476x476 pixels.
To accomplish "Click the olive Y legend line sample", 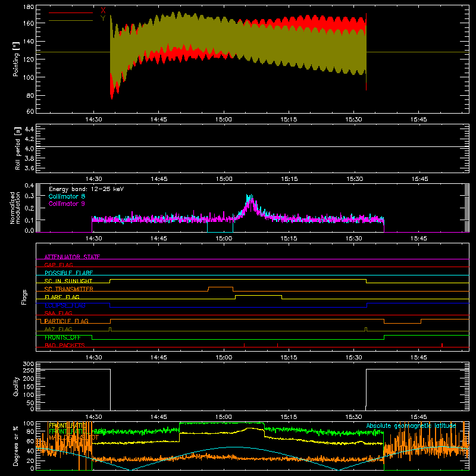I will coord(71,21).
